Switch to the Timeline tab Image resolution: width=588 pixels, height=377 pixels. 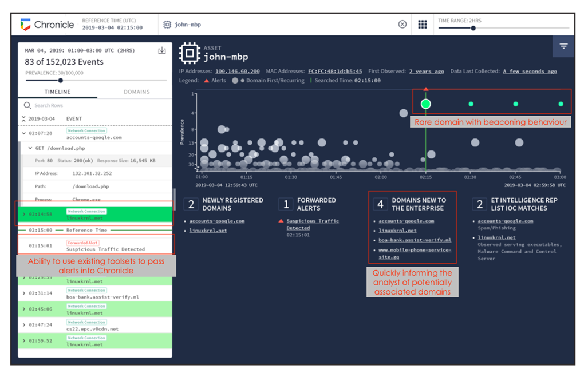point(57,92)
